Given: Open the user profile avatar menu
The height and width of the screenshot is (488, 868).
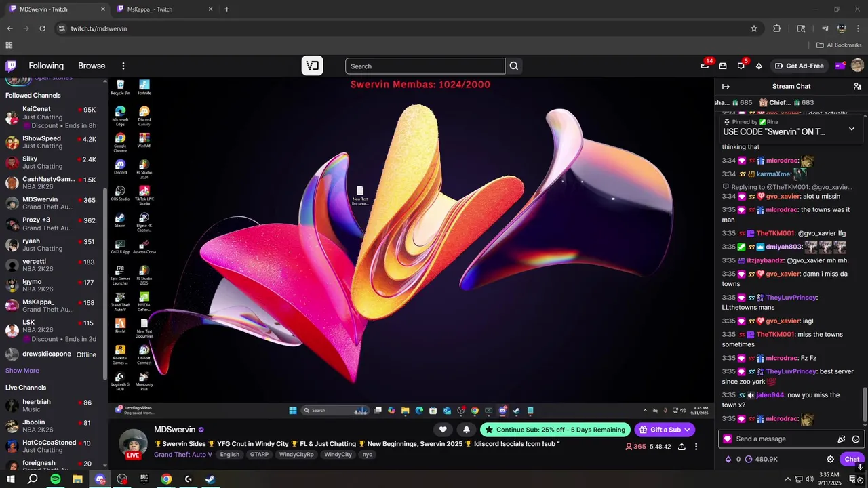Looking at the screenshot, I should 857,66.
